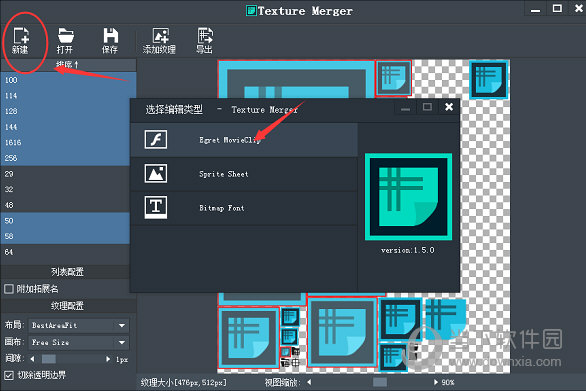Close the 选择编辑类型 dialog

pyautogui.click(x=449, y=107)
